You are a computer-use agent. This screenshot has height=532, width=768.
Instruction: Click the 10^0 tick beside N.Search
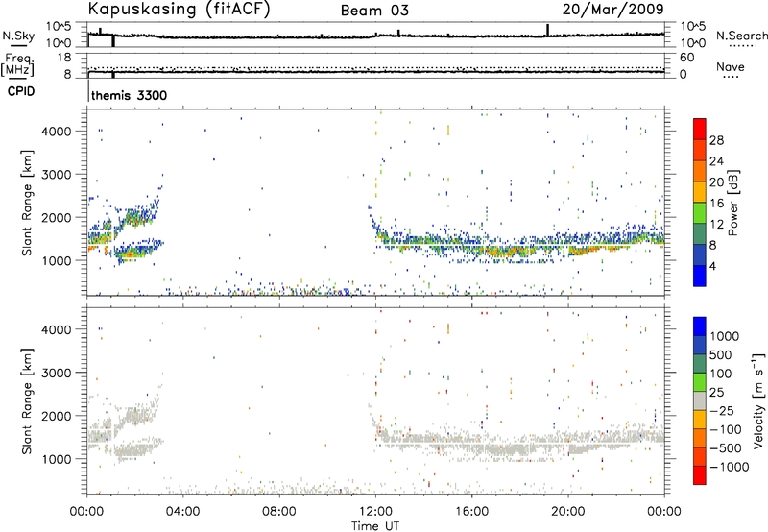[x=693, y=43]
